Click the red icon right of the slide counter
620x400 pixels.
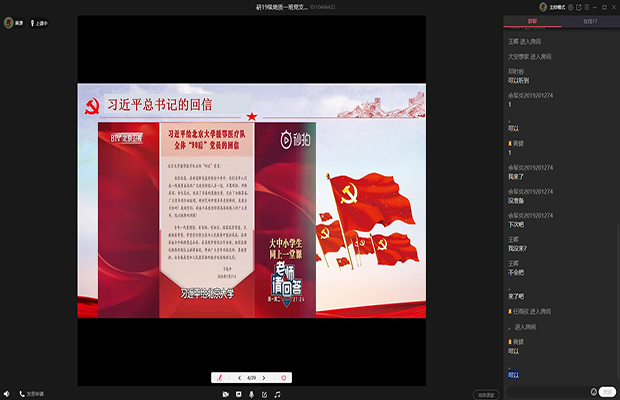tap(285, 377)
